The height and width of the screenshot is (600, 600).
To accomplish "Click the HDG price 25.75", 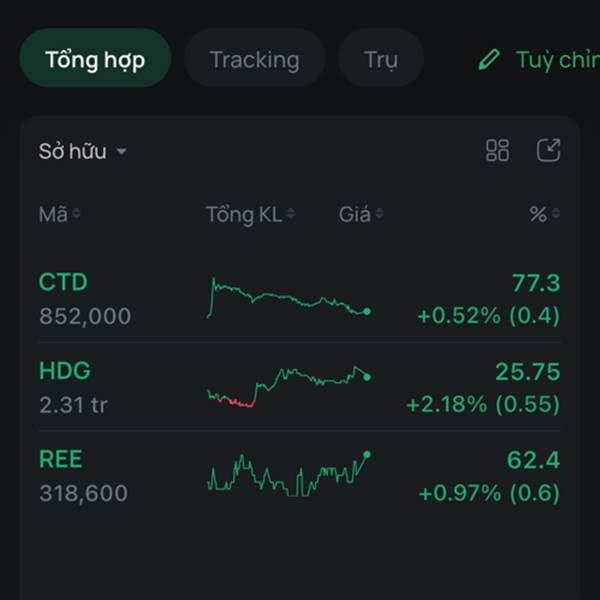I will click(x=527, y=372).
